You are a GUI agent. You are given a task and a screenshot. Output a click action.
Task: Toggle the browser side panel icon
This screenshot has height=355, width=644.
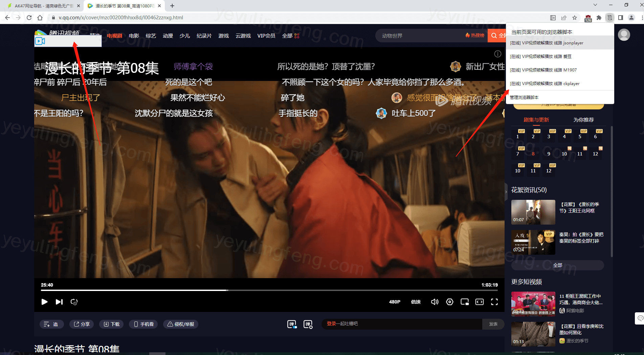(621, 18)
